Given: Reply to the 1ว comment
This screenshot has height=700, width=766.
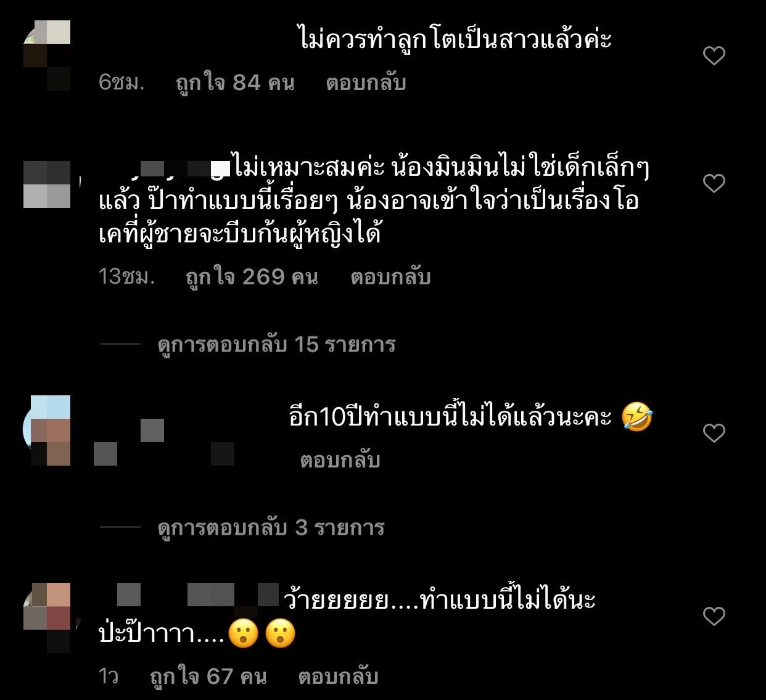Looking at the screenshot, I should [338, 677].
